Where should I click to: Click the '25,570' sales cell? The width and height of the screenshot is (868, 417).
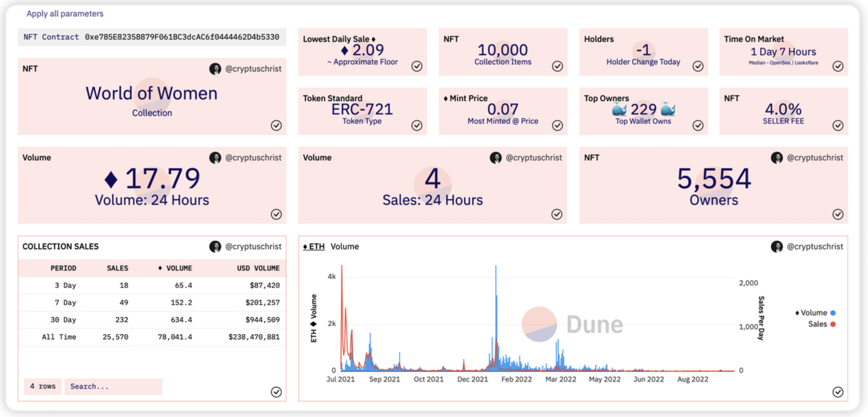click(116, 337)
